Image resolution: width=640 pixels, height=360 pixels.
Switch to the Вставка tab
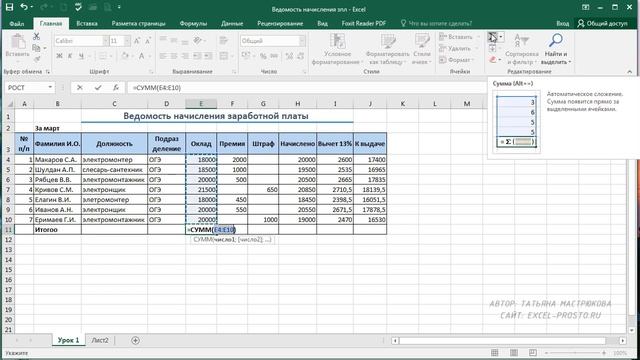87,23
